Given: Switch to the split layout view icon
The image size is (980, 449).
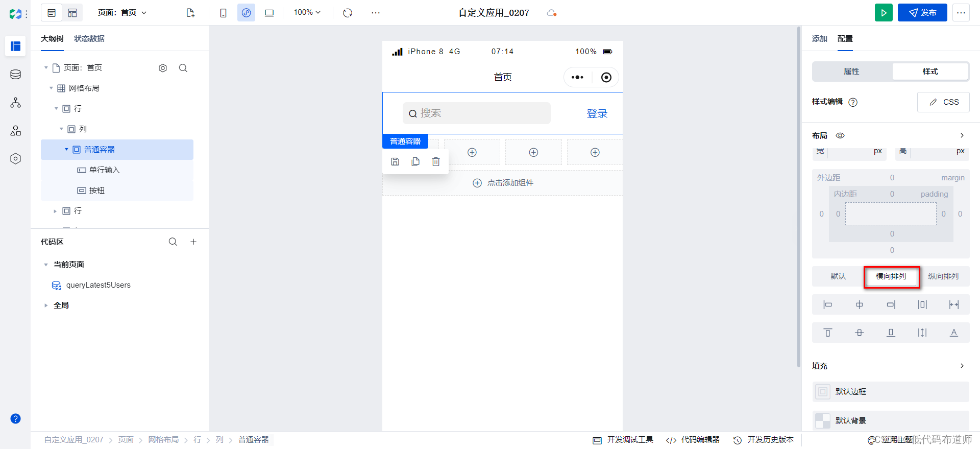Looking at the screenshot, I should tap(72, 13).
